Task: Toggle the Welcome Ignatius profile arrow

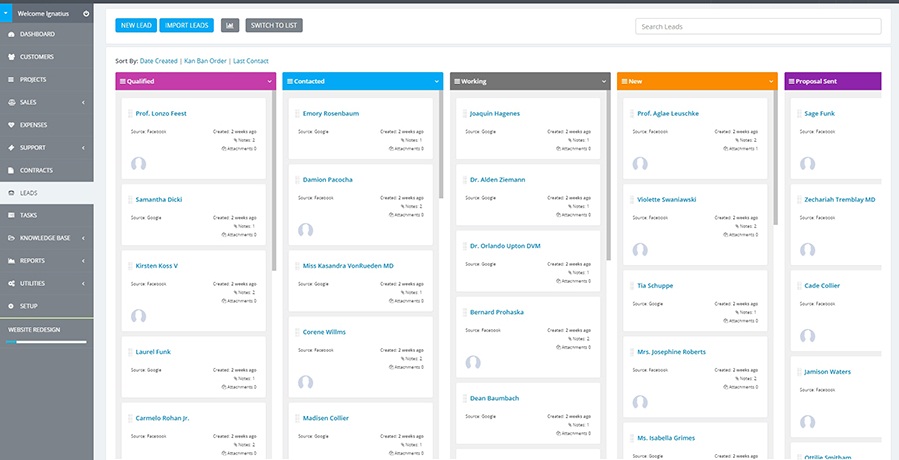Action: tap(86, 13)
